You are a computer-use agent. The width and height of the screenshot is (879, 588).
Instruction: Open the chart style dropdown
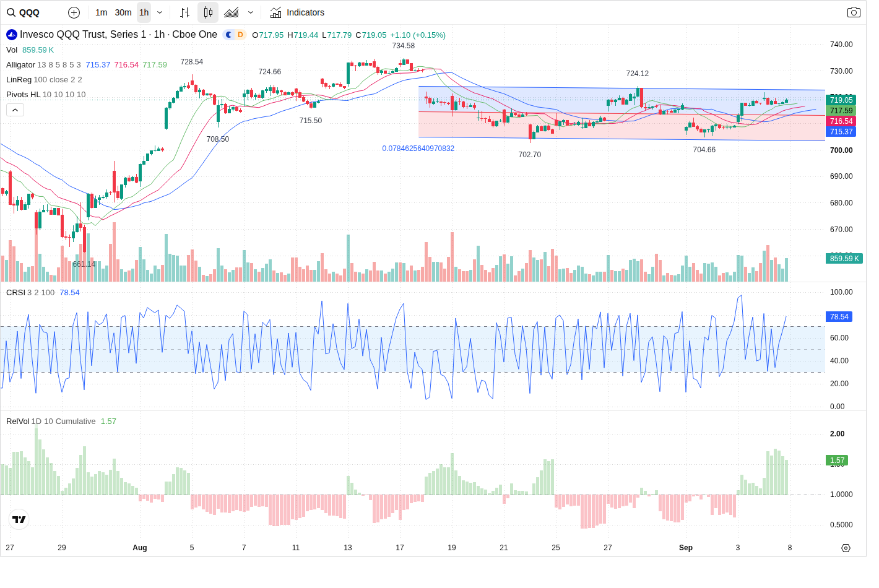click(x=251, y=12)
